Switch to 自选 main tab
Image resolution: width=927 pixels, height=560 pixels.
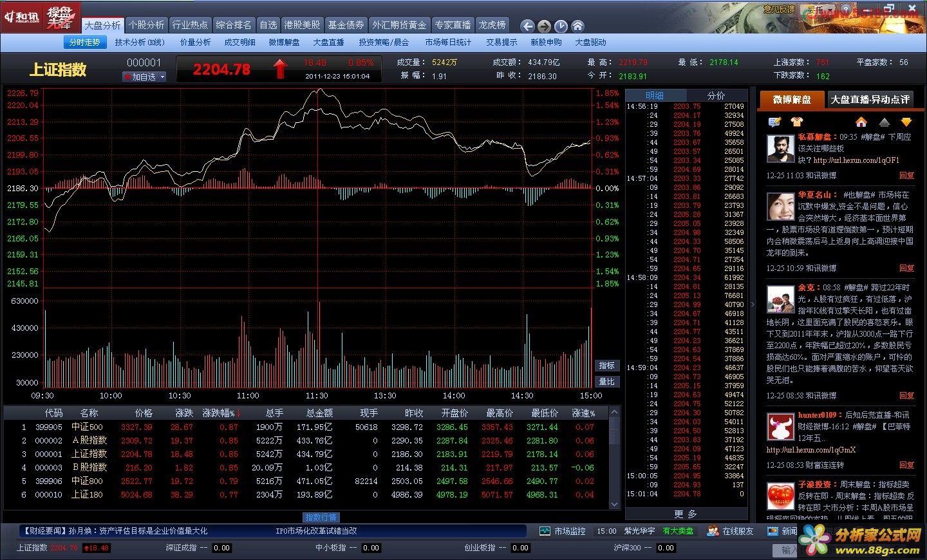268,25
